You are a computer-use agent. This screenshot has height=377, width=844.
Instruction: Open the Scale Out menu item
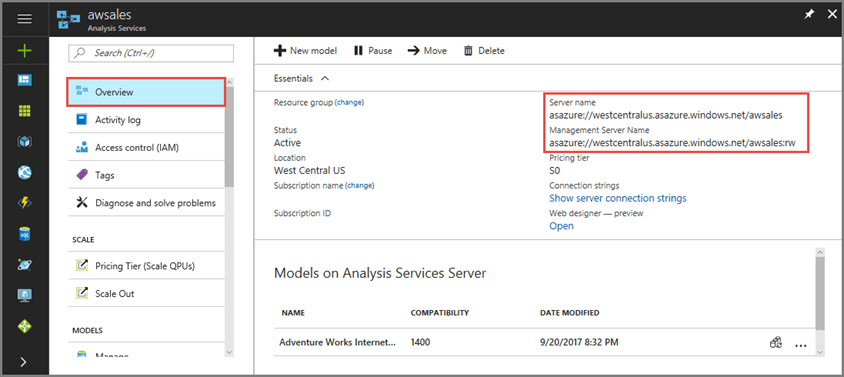click(146, 294)
